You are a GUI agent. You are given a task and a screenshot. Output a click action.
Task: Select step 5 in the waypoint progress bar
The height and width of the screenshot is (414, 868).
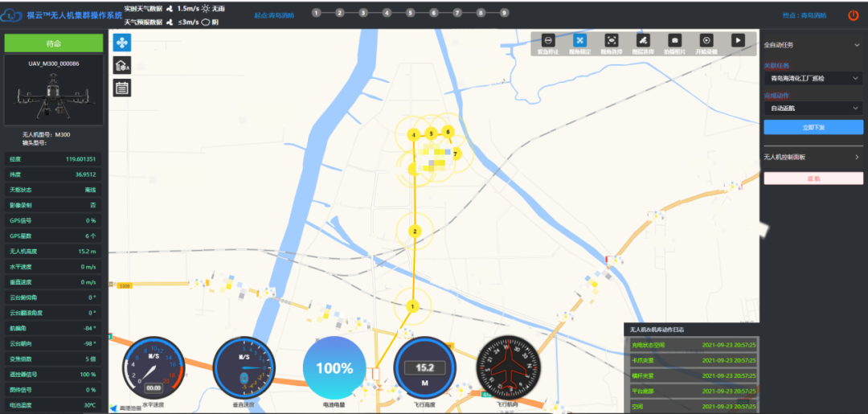[x=411, y=13]
